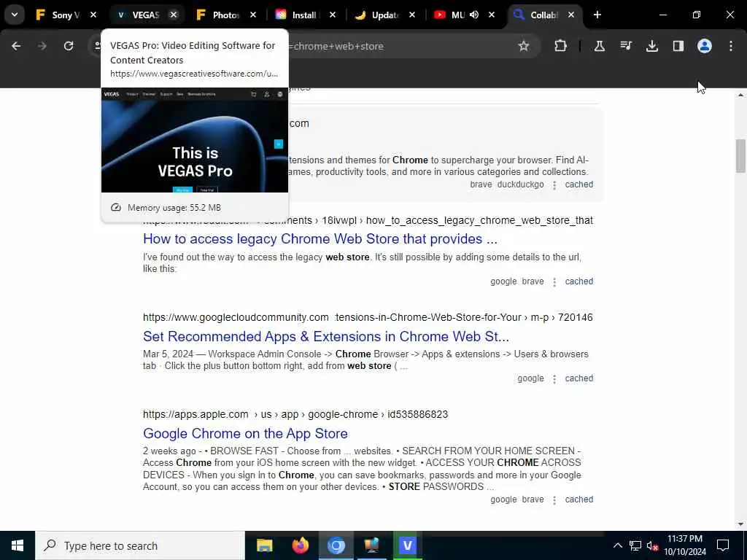The height and width of the screenshot is (560, 747).
Task: Open the Chrome three-dot menu
Action: pos(731,46)
